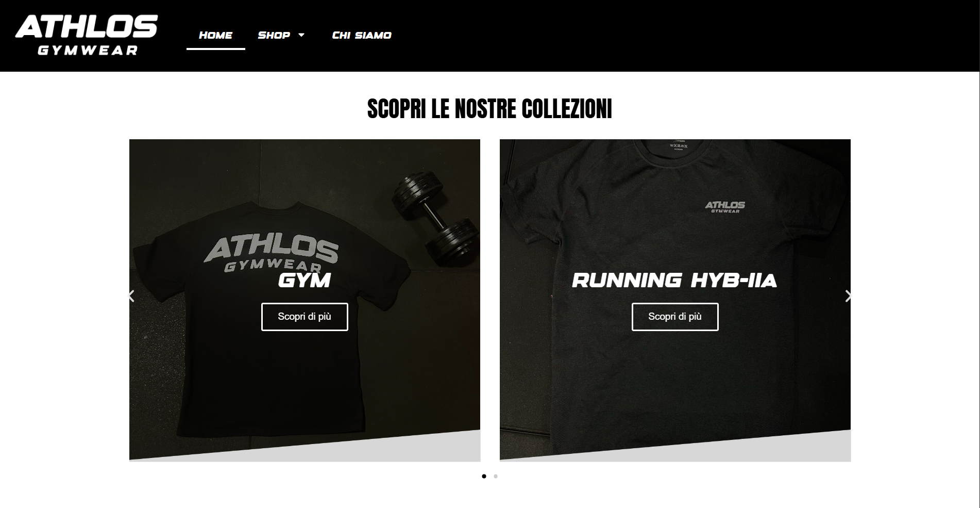Open the GYM collection title
This screenshot has height=508, width=980.
tap(305, 281)
